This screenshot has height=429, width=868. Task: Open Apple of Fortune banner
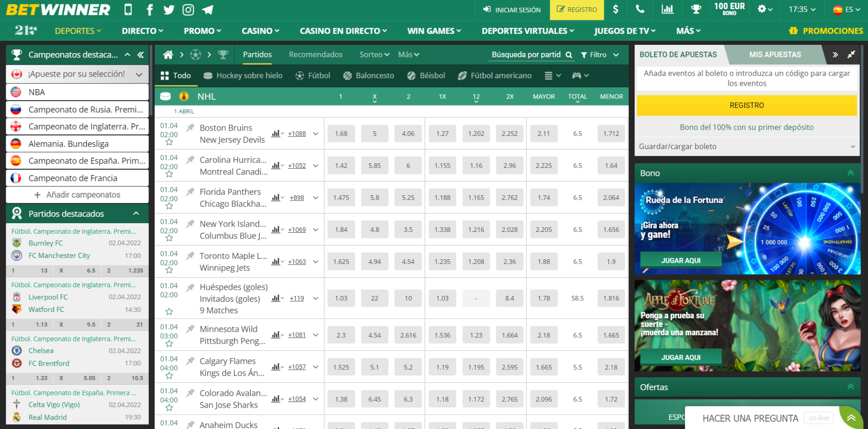click(x=747, y=326)
